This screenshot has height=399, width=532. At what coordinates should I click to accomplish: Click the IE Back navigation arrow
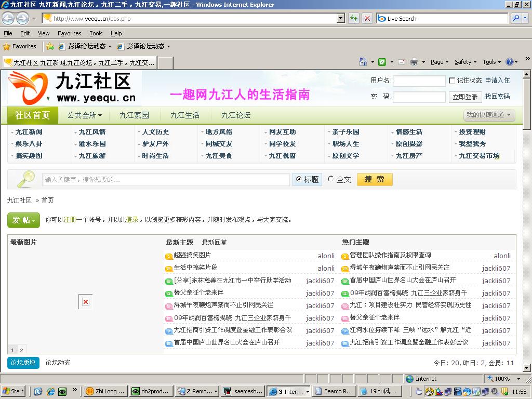point(8,18)
